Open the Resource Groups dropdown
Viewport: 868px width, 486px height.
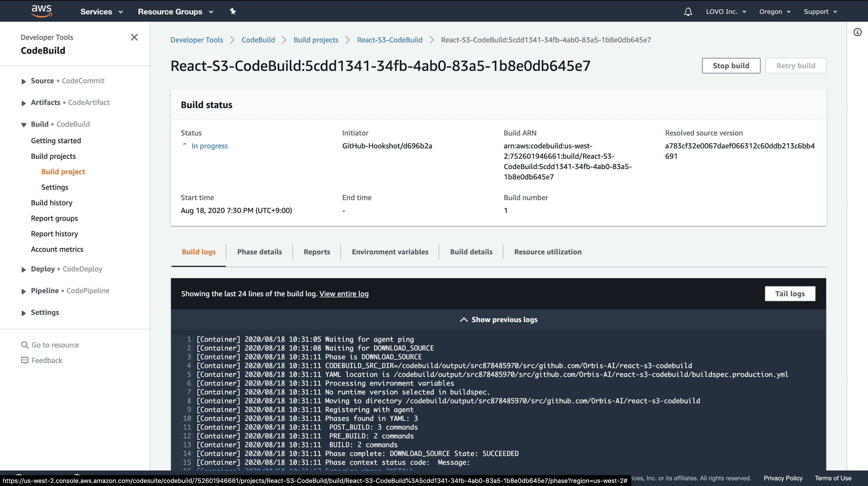coord(176,12)
